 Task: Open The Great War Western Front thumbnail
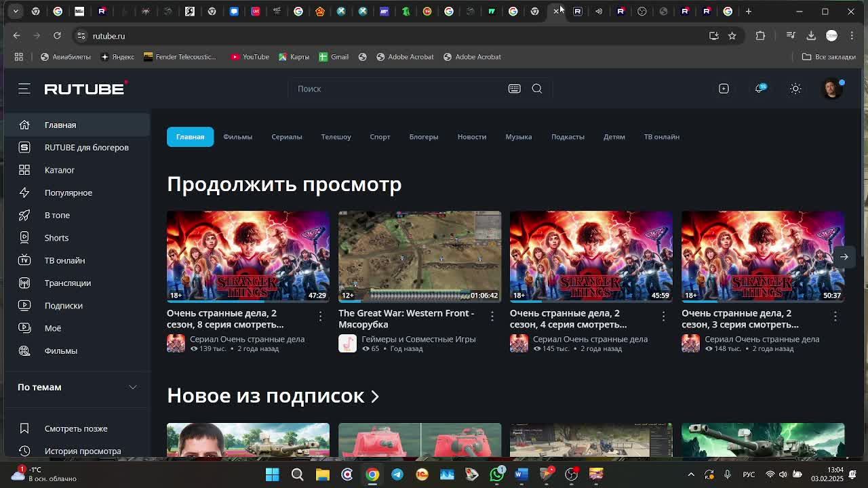(x=420, y=256)
